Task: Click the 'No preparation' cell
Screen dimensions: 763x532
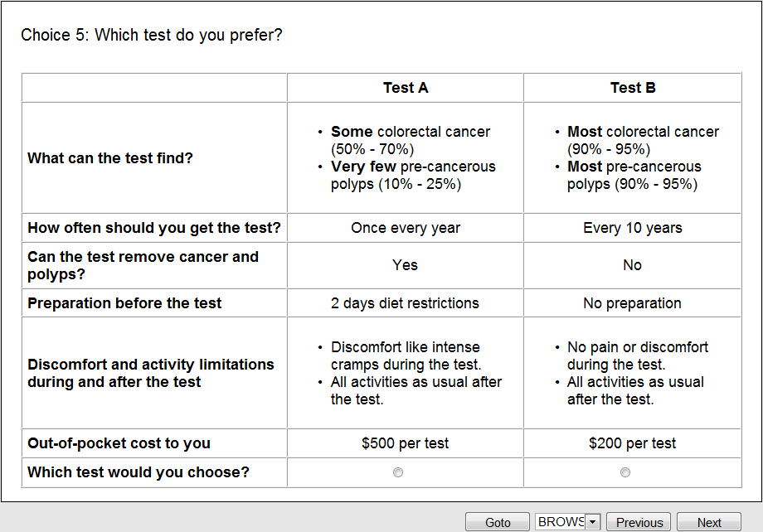Action: pos(633,303)
